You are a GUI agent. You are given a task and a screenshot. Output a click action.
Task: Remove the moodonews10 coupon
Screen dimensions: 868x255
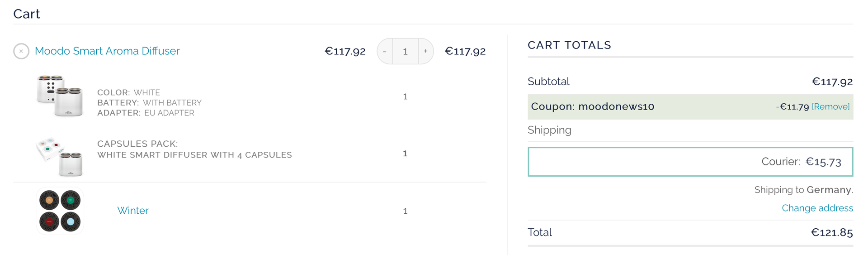(830, 107)
